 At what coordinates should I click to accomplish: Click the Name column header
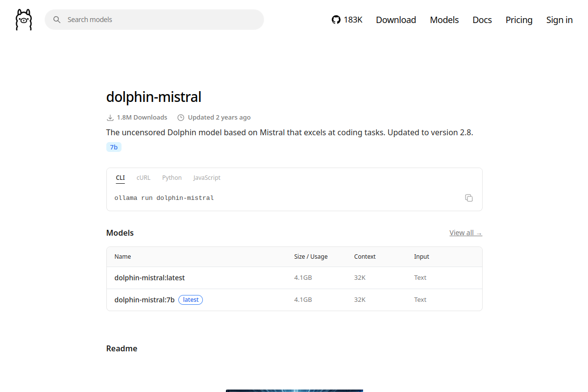pos(122,257)
